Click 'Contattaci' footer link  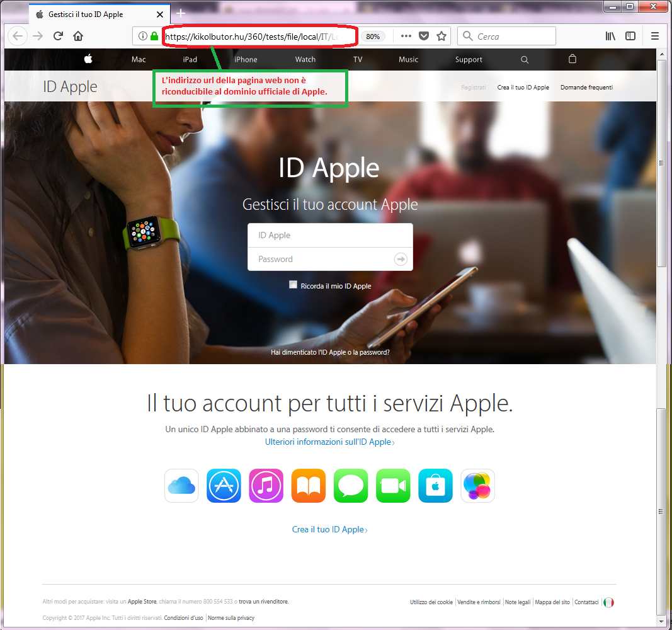click(586, 602)
